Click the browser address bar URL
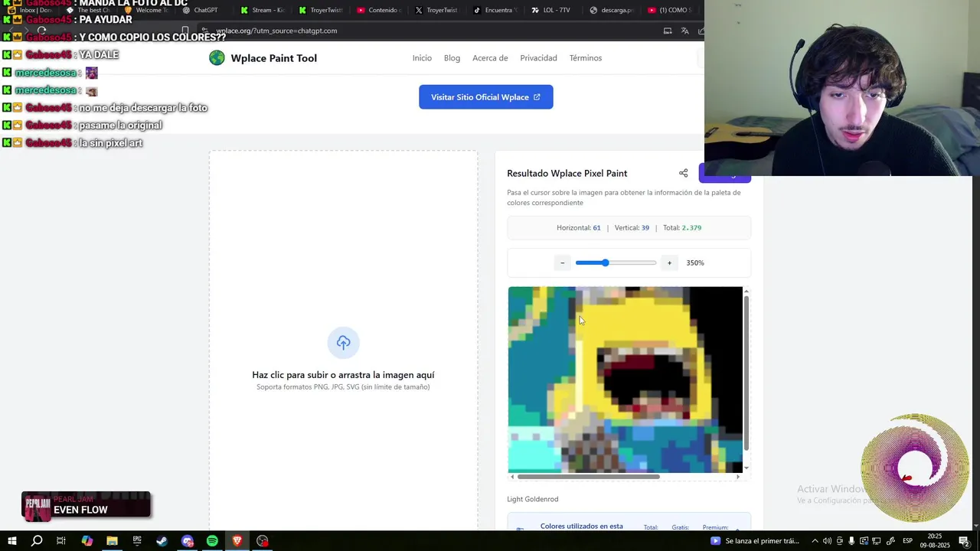The height and width of the screenshot is (551, 980). [276, 31]
